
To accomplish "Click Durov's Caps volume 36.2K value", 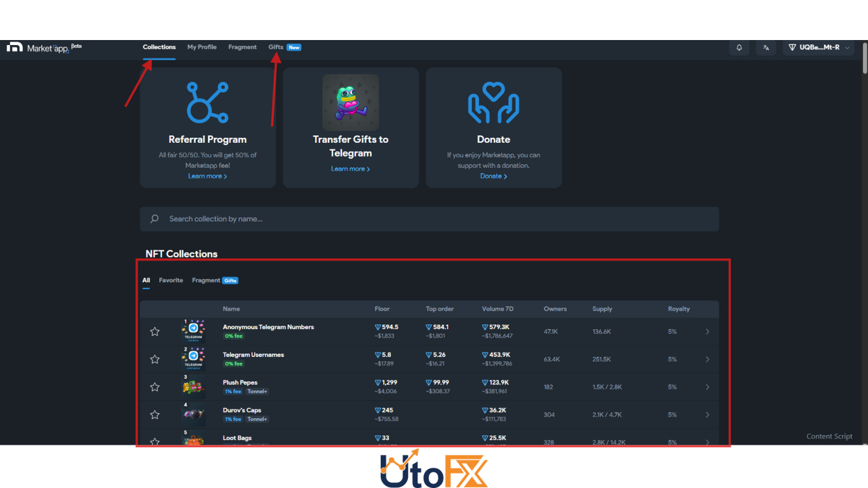I will pos(494,410).
